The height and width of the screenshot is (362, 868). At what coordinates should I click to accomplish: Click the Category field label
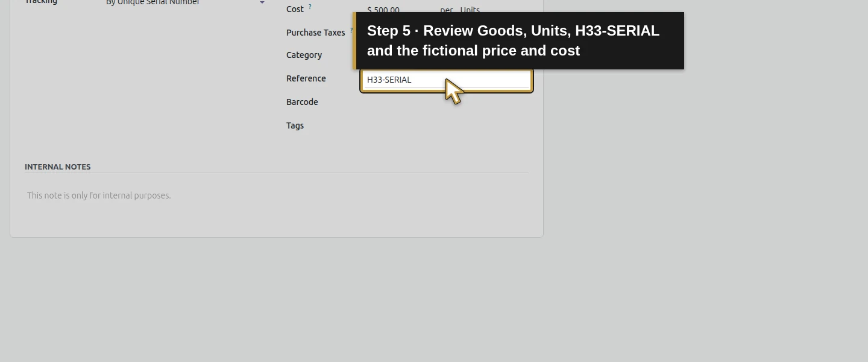pos(304,55)
